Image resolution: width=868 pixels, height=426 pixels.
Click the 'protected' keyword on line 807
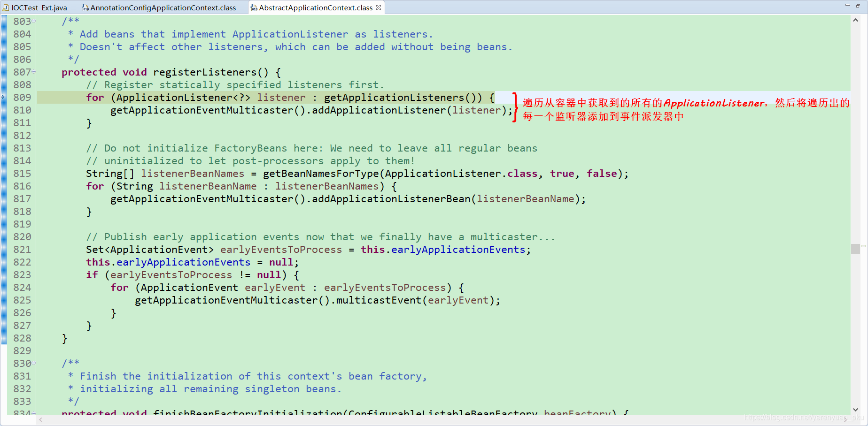89,72
